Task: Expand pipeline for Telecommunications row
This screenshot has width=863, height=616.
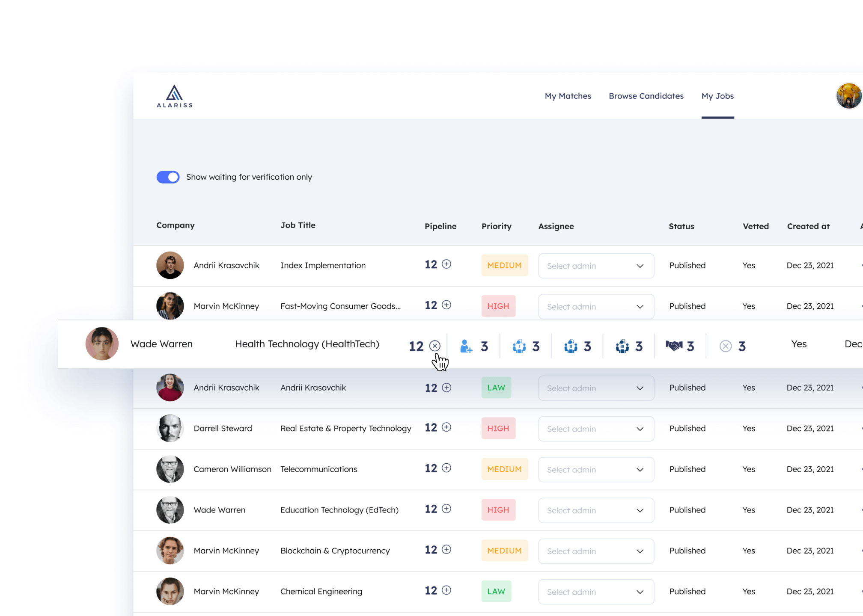Action: click(446, 468)
